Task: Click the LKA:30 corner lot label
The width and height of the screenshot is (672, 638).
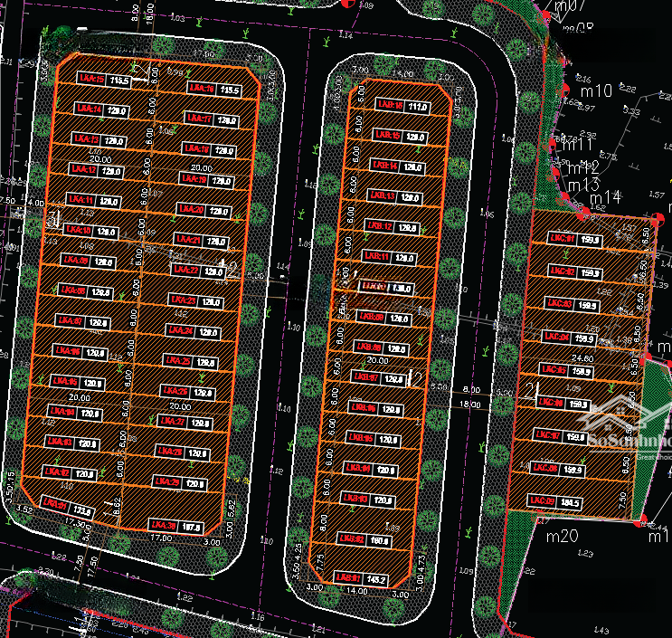Action: coord(164,524)
